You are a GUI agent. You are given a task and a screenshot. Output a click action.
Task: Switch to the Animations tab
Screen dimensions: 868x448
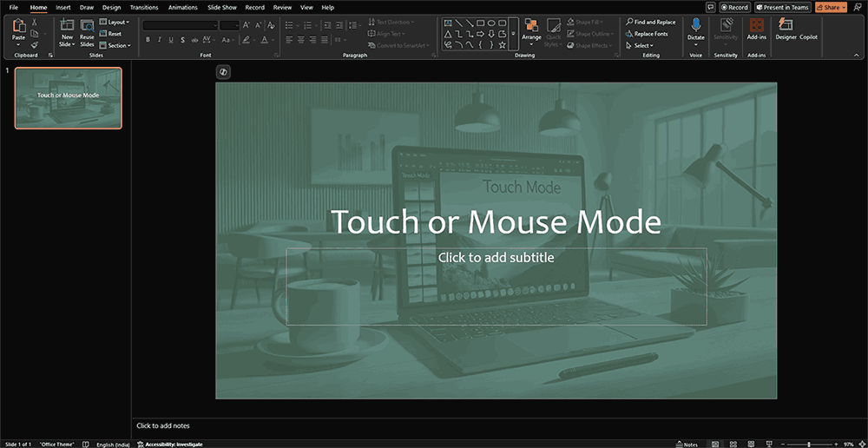click(x=182, y=7)
